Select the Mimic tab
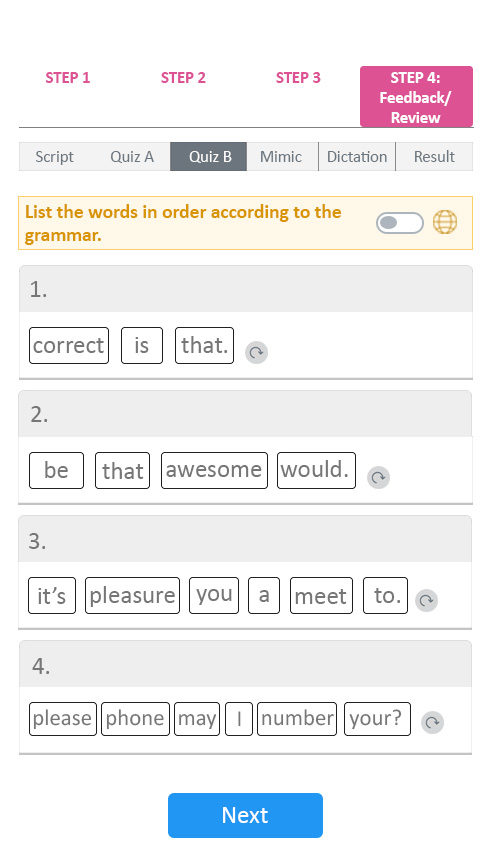Screen dimensions: 490x864 pyautogui.click(x=281, y=156)
